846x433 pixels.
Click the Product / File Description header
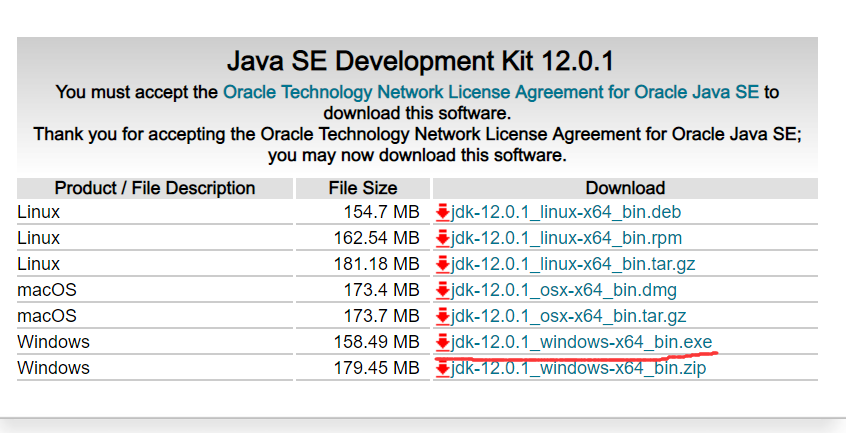point(155,188)
